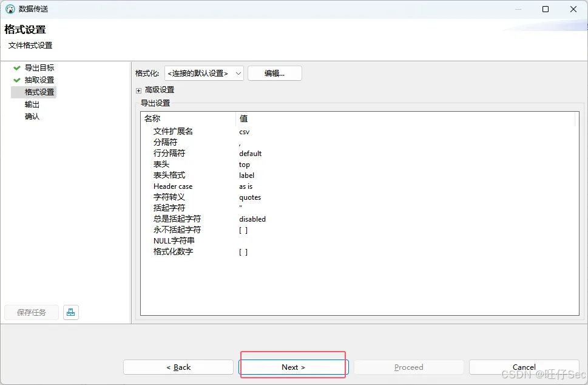Click the 括起字符 quote mark value
Viewport: 588px width, 385px height.
coord(240,208)
